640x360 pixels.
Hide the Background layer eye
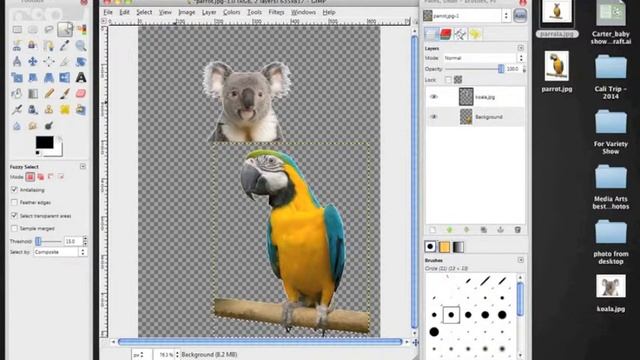[433, 117]
